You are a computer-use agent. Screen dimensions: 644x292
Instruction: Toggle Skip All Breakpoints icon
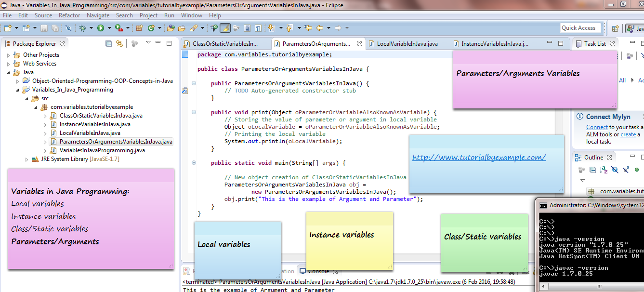[68, 28]
